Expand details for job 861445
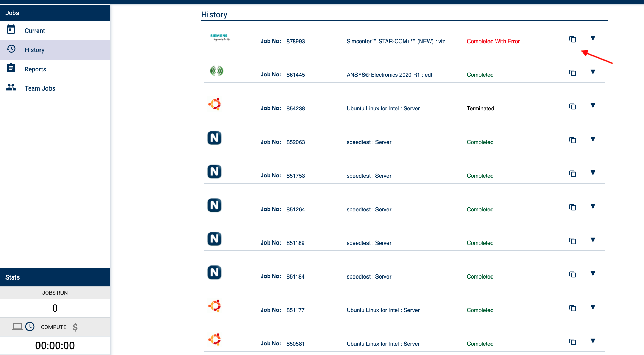The height and width of the screenshot is (355, 644). pyautogui.click(x=593, y=72)
